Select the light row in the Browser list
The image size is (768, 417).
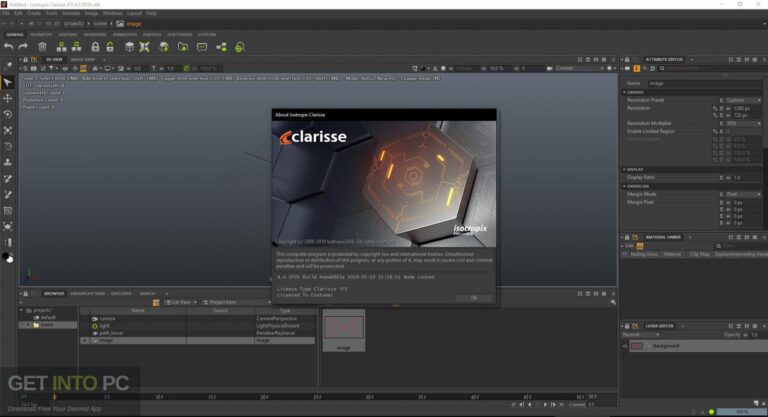coord(198,326)
